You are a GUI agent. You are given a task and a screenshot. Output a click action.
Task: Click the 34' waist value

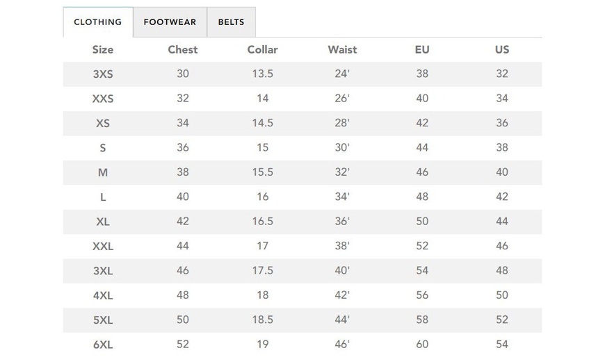click(342, 197)
